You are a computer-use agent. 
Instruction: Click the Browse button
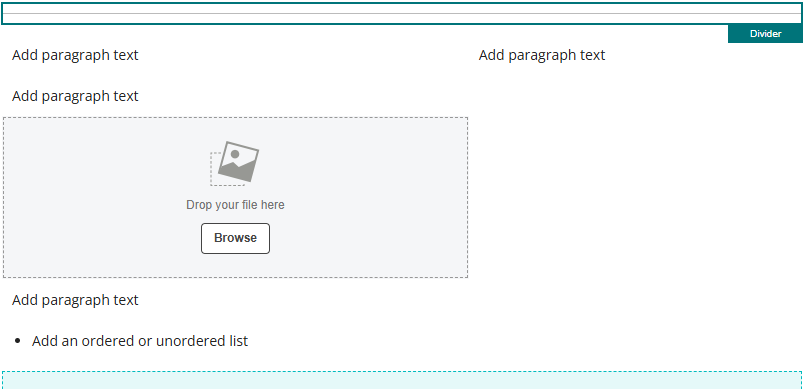click(x=235, y=238)
